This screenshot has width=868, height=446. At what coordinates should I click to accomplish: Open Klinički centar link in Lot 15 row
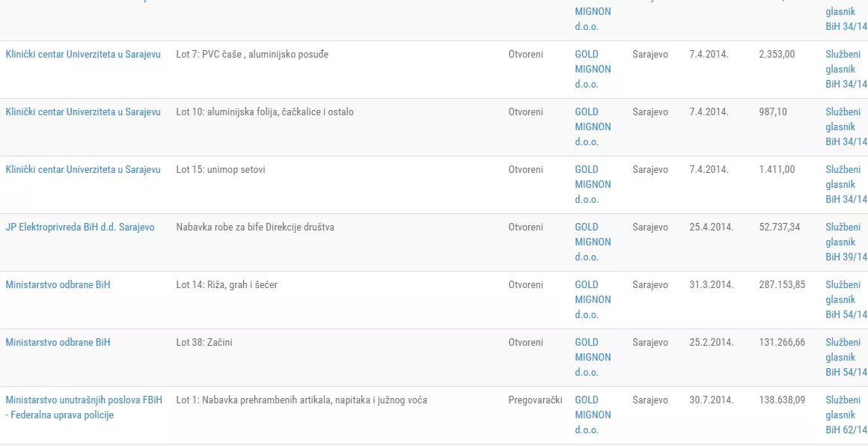83,170
